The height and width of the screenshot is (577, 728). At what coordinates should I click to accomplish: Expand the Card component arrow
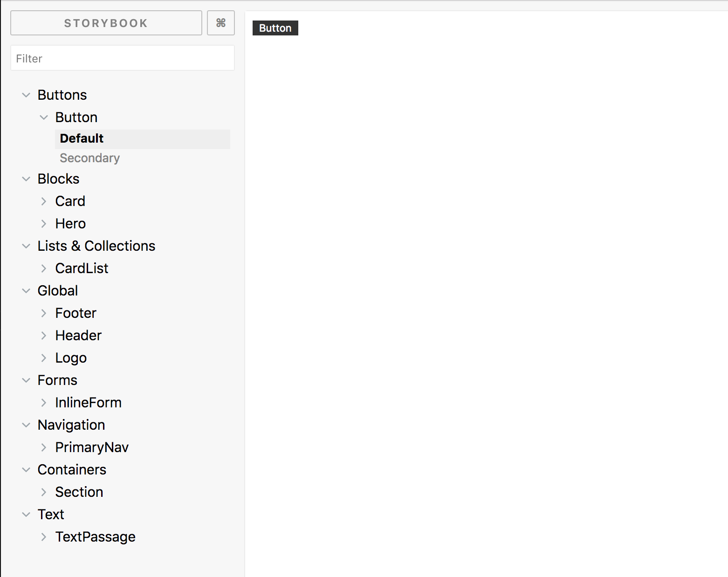[44, 201]
